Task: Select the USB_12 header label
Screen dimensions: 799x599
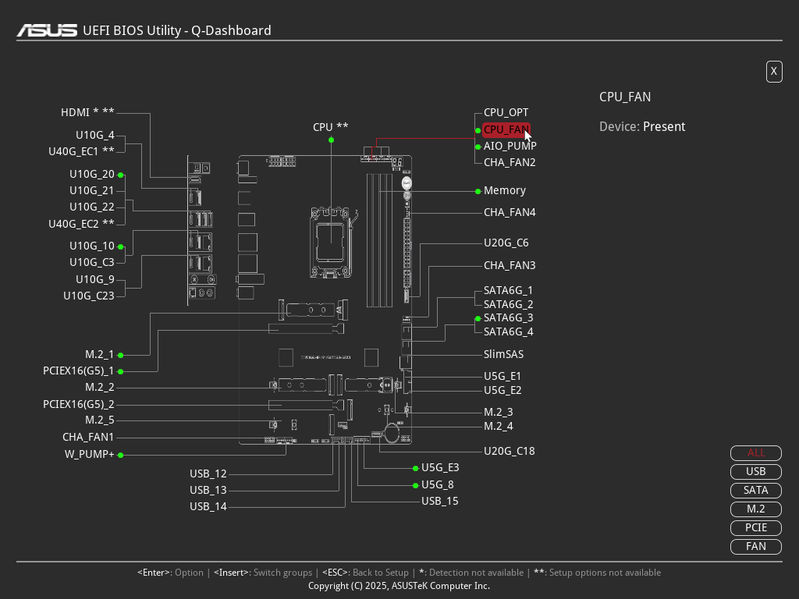Action: coord(208,474)
